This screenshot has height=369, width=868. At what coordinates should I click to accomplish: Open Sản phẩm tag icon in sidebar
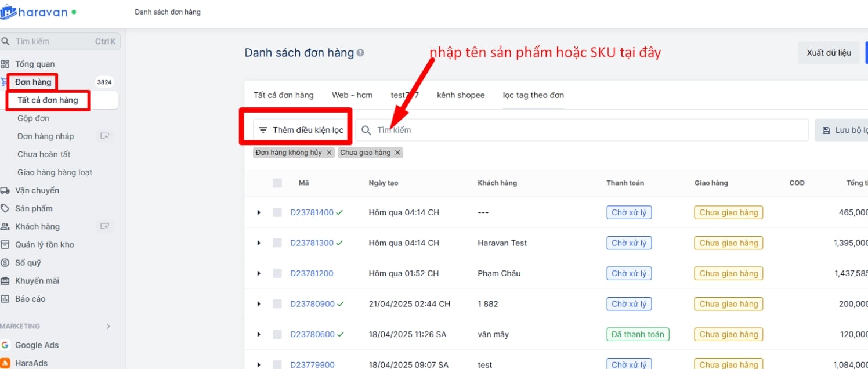click(x=5, y=208)
